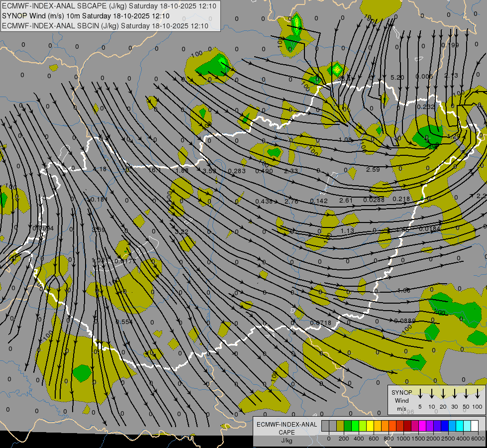Click the olive CAPE legend swatch
This screenshot has width=487, height=448.
pos(340,426)
